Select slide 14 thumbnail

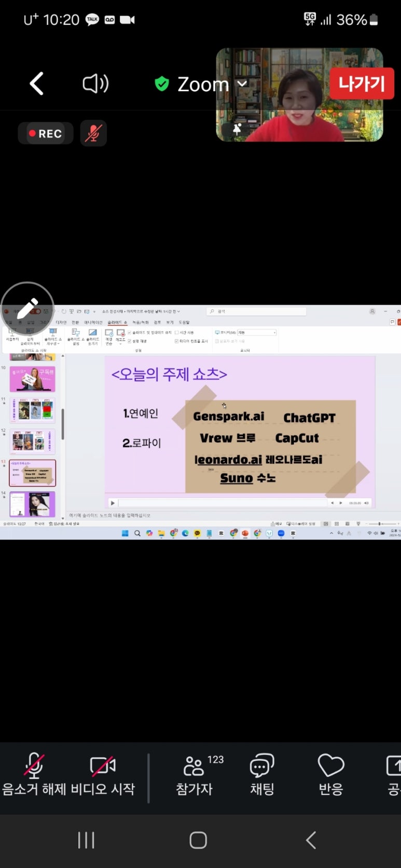pos(32,504)
